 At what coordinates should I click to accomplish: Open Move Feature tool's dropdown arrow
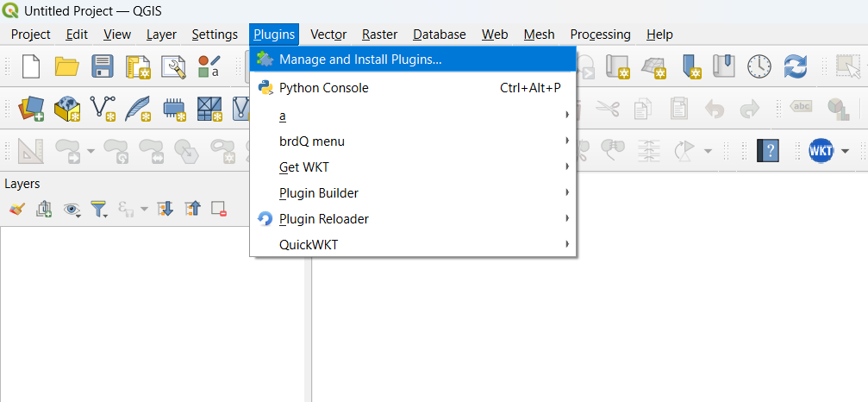[91, 151]
